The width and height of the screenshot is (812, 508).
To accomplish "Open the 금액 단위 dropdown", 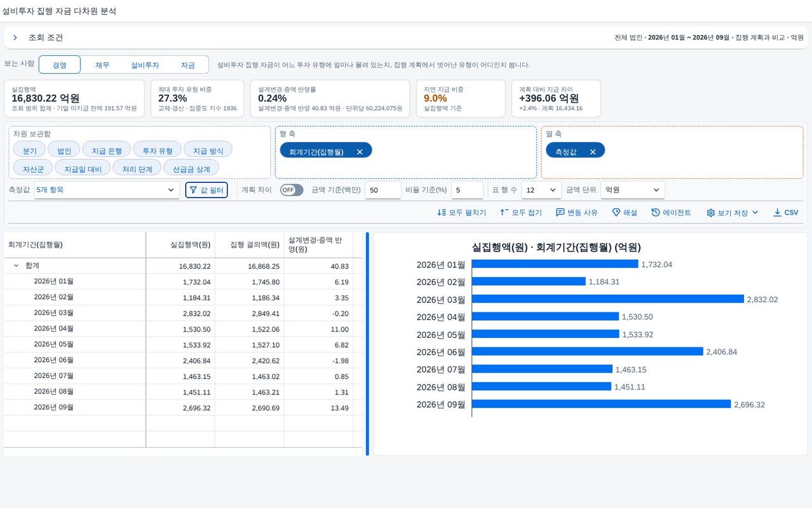I will tap(632, 190).
